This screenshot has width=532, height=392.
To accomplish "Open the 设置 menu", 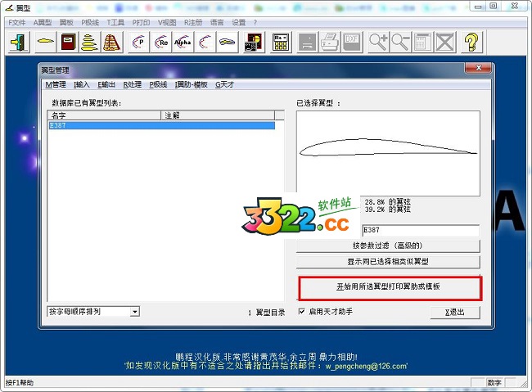I will pos(239,22).
